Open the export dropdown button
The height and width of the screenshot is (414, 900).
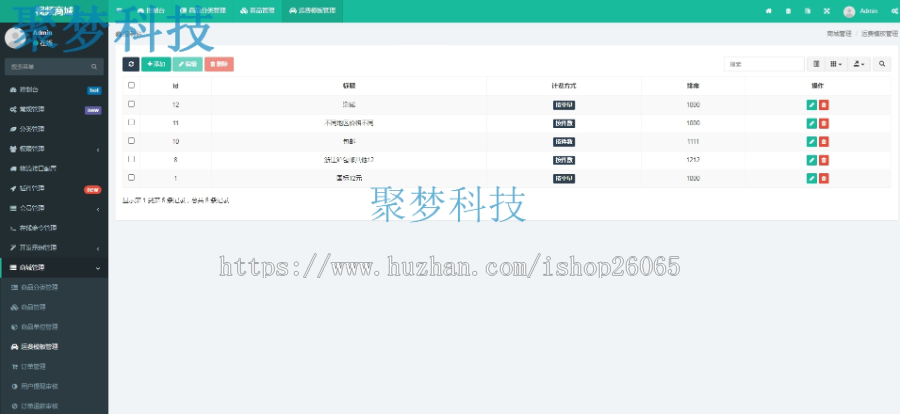(859, 64)
